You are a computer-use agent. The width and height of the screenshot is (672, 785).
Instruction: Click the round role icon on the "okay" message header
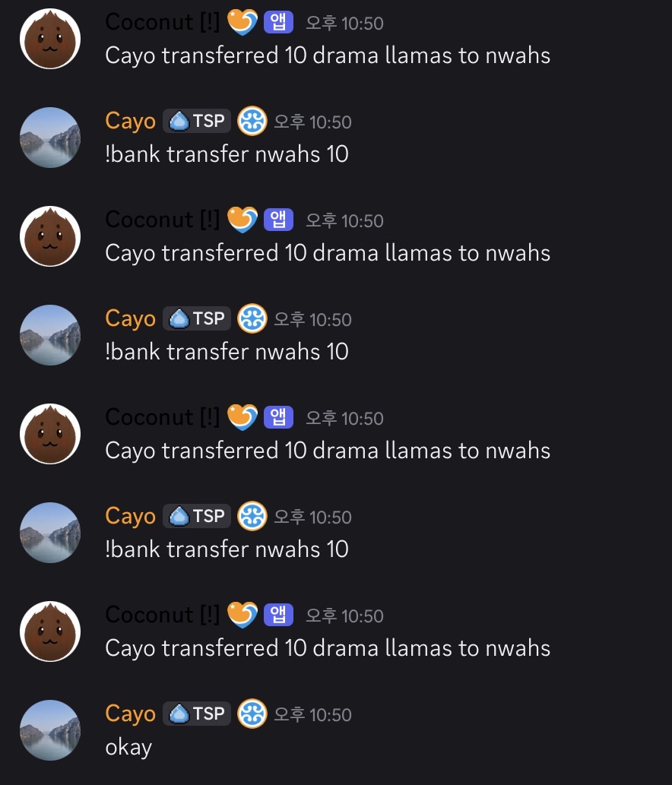pos(252,714)
